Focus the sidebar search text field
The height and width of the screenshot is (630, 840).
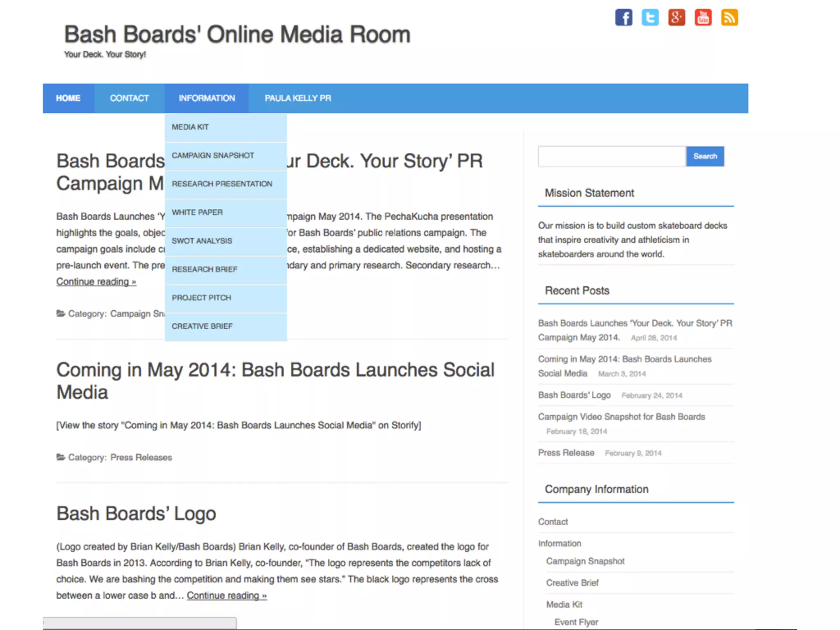[612, 156]
